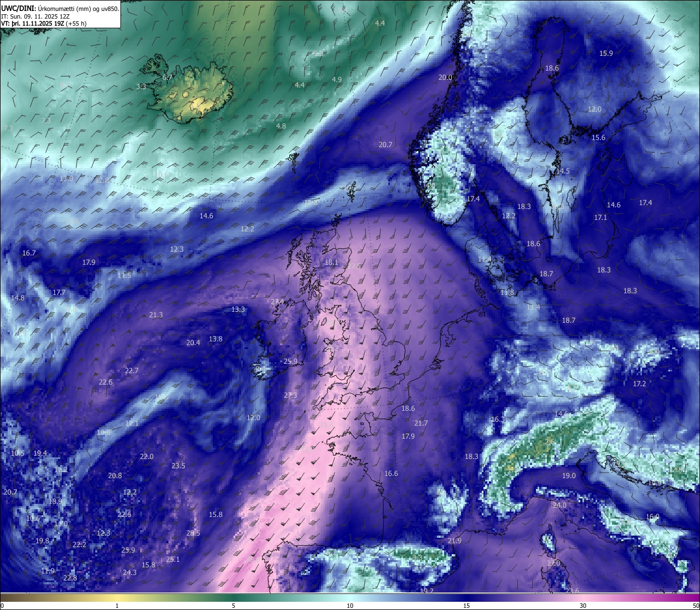Click the VT valid time 19Z (+55 h) line
Viewport: 700px width, 610px height.
point(44,24)
